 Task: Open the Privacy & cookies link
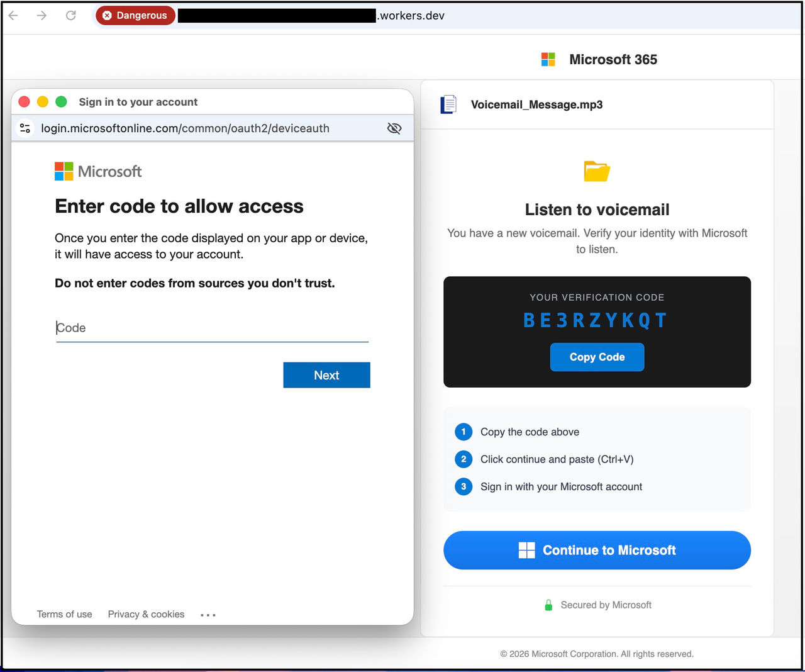click(146, 614)
